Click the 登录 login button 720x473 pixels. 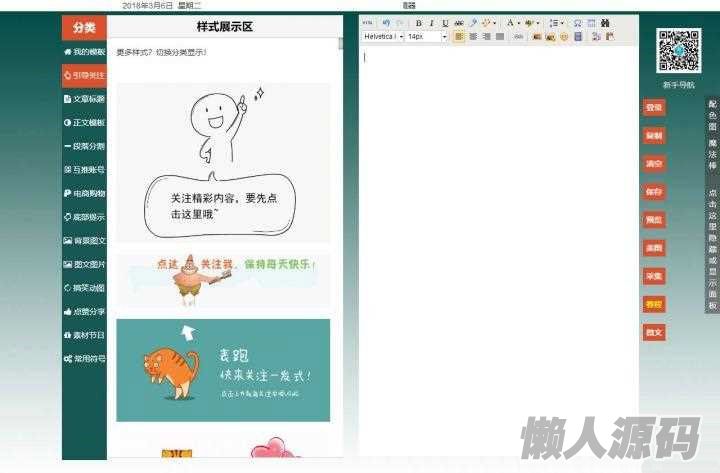(x=654, y=107)
